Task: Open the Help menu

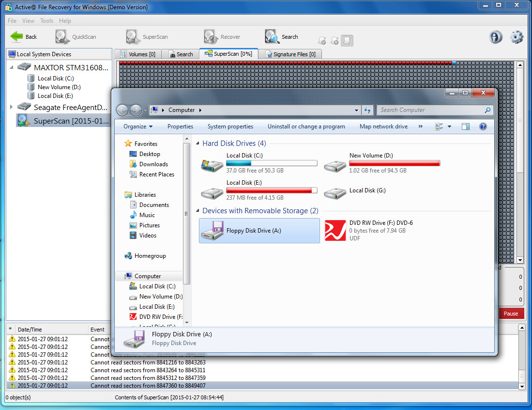Action: tap(65, 21)
